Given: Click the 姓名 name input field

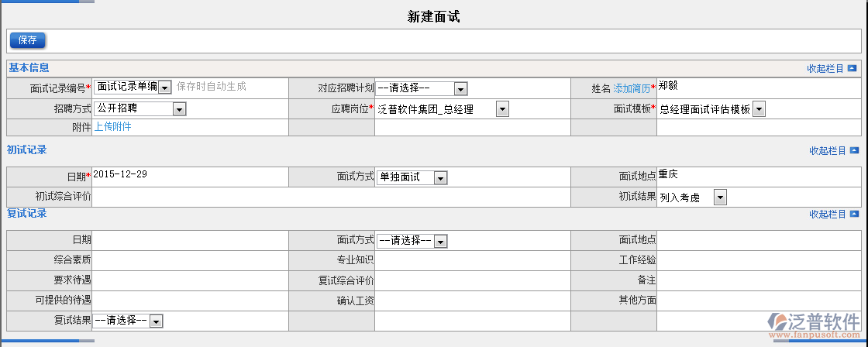Looking at the screenshot, I should tap(756, 88).
